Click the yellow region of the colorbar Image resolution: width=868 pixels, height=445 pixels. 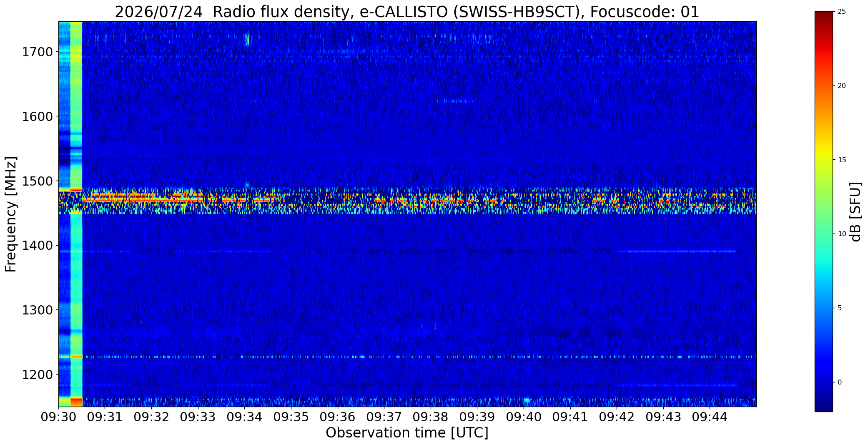823,158
